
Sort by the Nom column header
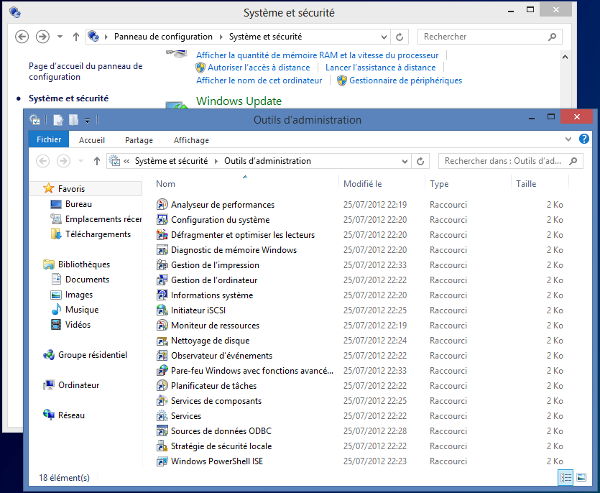tap(166, 184)
